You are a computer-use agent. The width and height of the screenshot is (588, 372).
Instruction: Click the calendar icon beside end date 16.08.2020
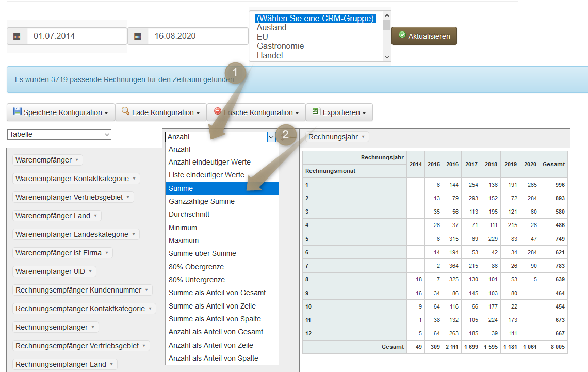point(138,36)
